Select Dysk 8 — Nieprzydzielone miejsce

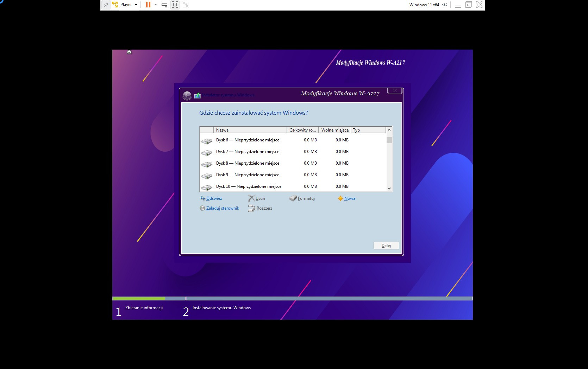click(293, 163)
